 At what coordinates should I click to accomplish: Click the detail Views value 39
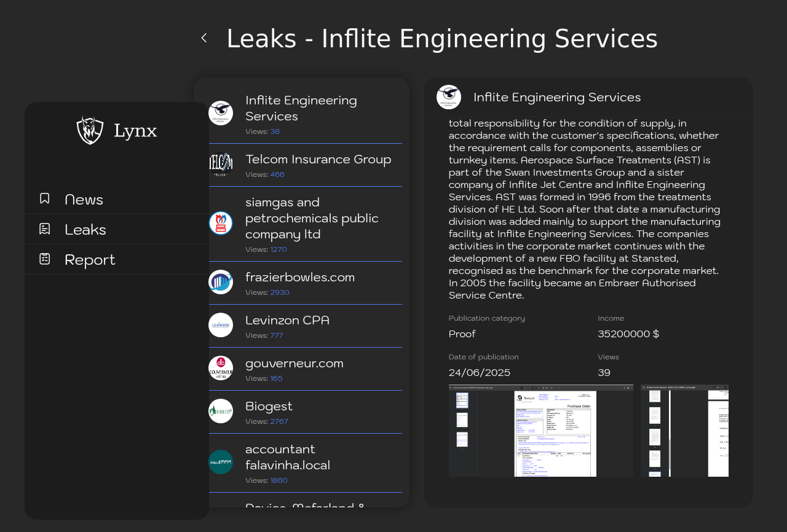[x=604, y=373]
